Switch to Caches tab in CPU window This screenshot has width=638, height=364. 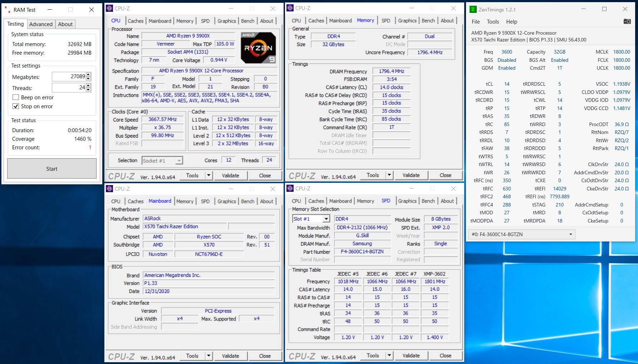click(136, 21)
